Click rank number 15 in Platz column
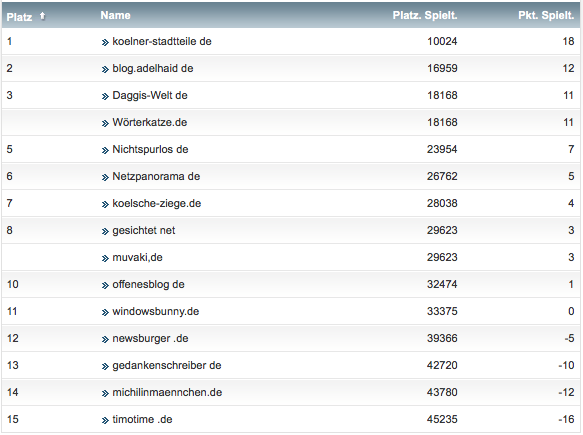 (13, 419)
